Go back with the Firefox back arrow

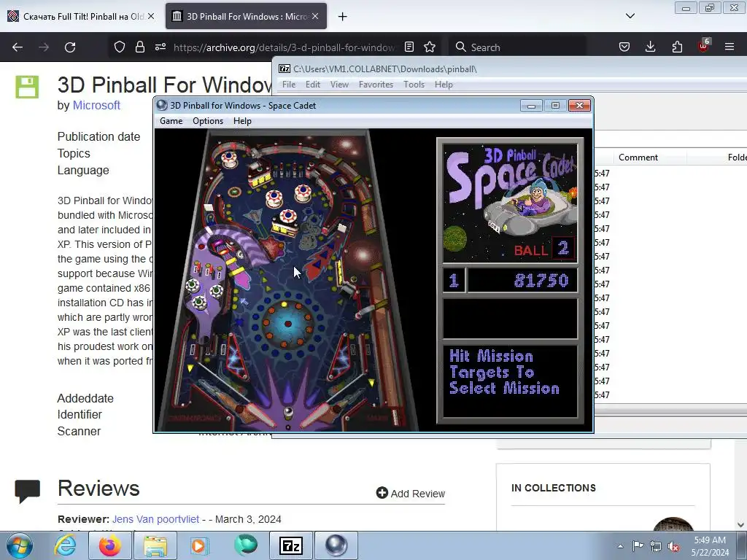(18, 47)
